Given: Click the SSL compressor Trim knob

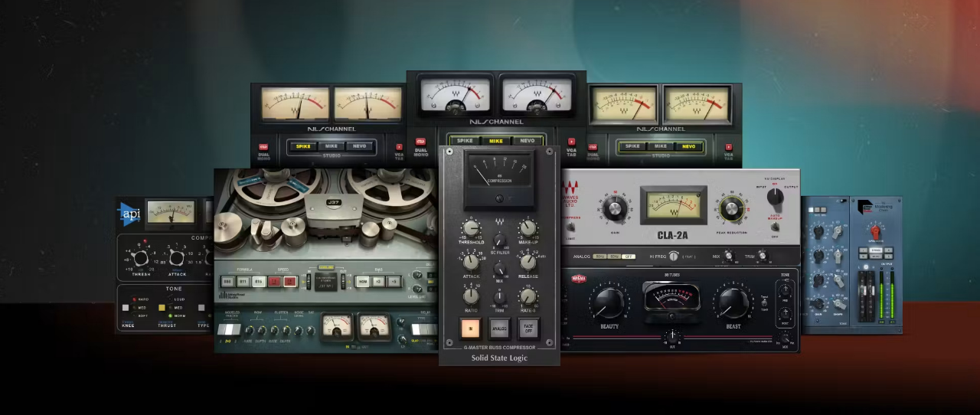Looking at the screenshot, I should 499,297.
